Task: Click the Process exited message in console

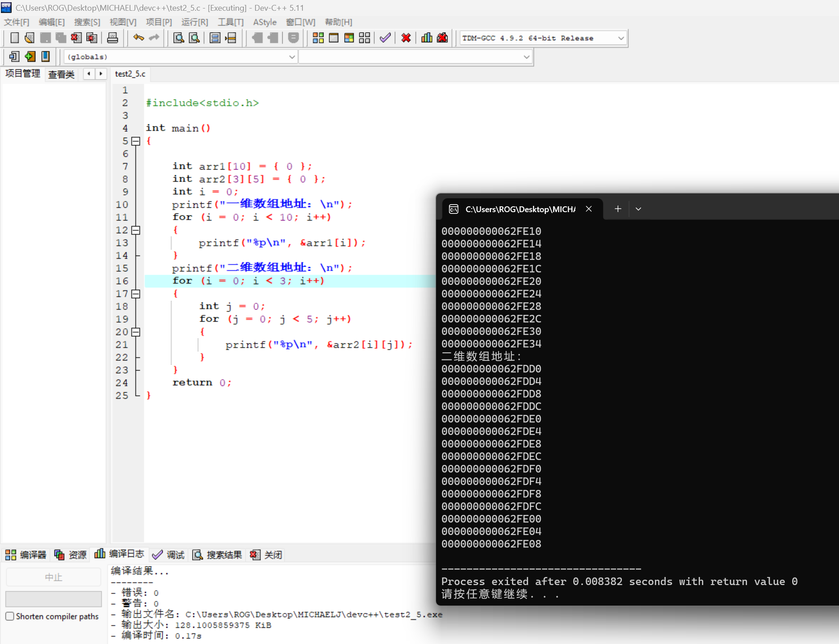Action: (x=620, y=581)
